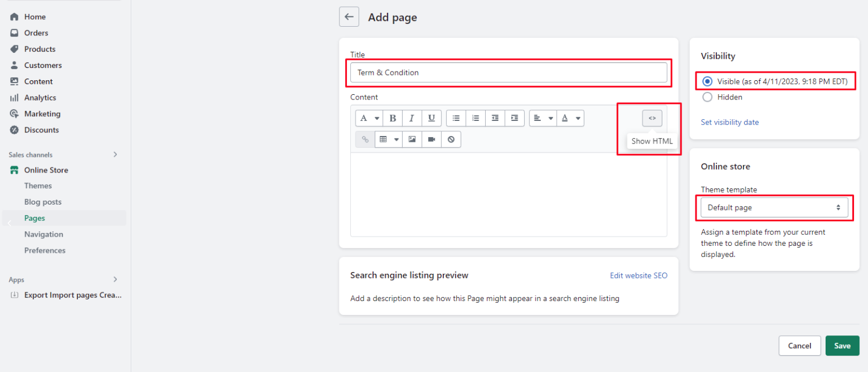Image resolution: width=868 pixels, height=372 pixels.
Task: Insert an image into the content
Action: tap(412, 139)
